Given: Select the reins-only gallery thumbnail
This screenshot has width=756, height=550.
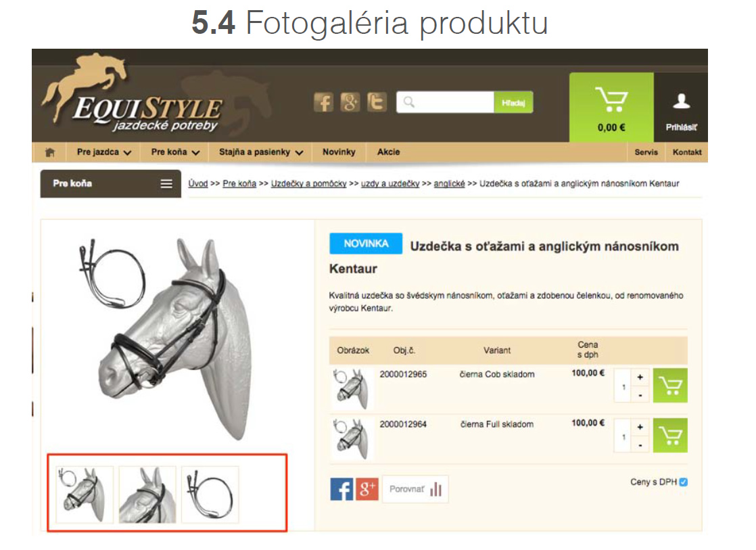Looking at the screenshot, I should tap(210, 495).
